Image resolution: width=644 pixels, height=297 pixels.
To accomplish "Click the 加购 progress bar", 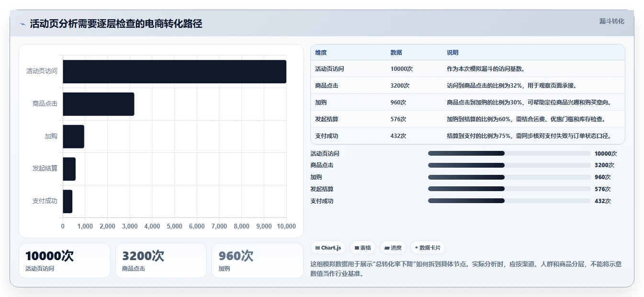I will tap(509, 177).
